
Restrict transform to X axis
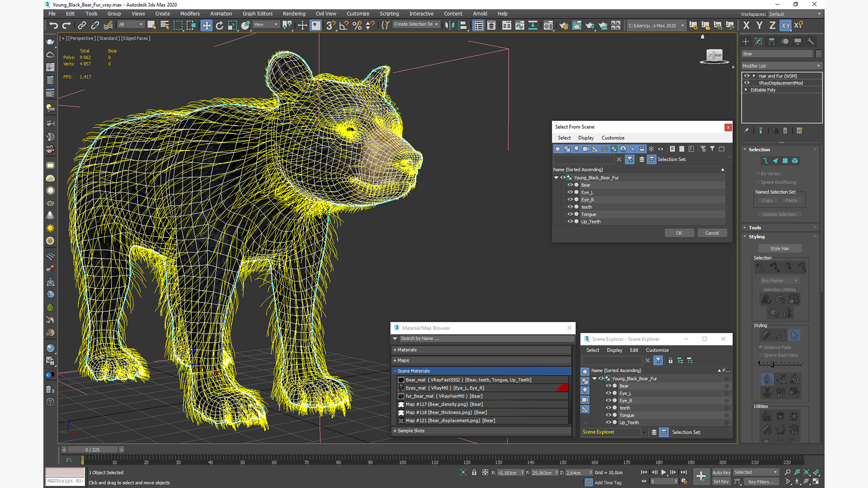[746, 25]
